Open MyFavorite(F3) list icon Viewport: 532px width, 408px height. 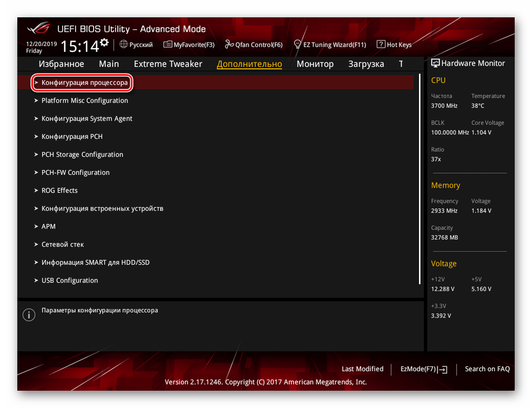click(x=168, y=44)
